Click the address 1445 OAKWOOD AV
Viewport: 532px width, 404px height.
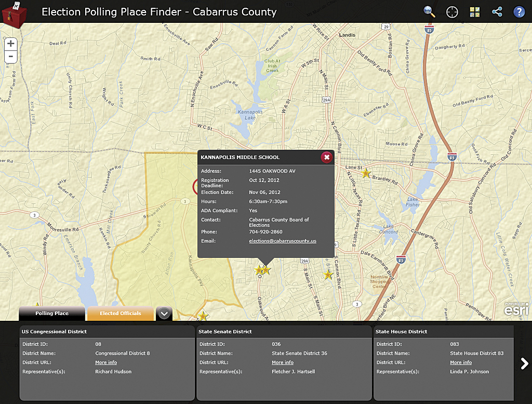pyautogui.click(x=272, y=171)
